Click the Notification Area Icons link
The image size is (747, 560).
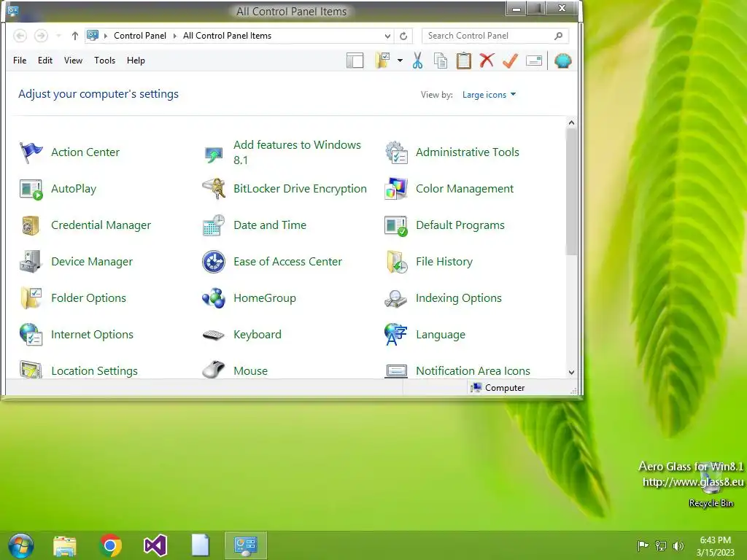tap(473, 371)
